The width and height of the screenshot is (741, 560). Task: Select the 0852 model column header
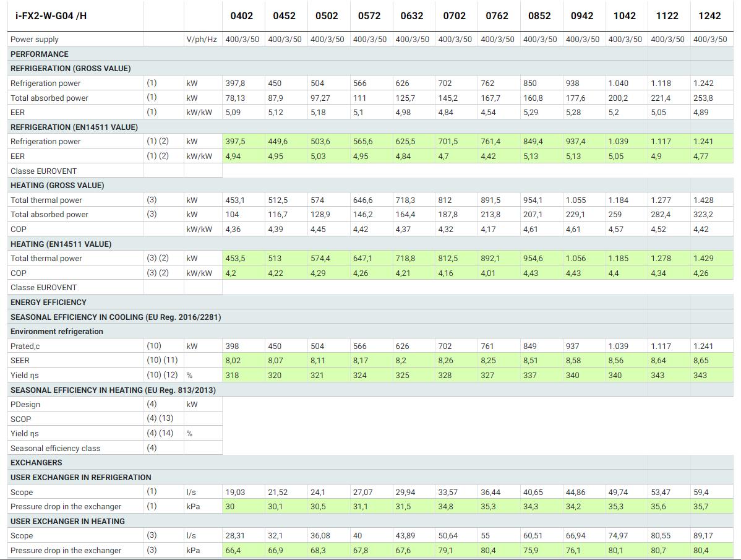click(x=539, y=16)
